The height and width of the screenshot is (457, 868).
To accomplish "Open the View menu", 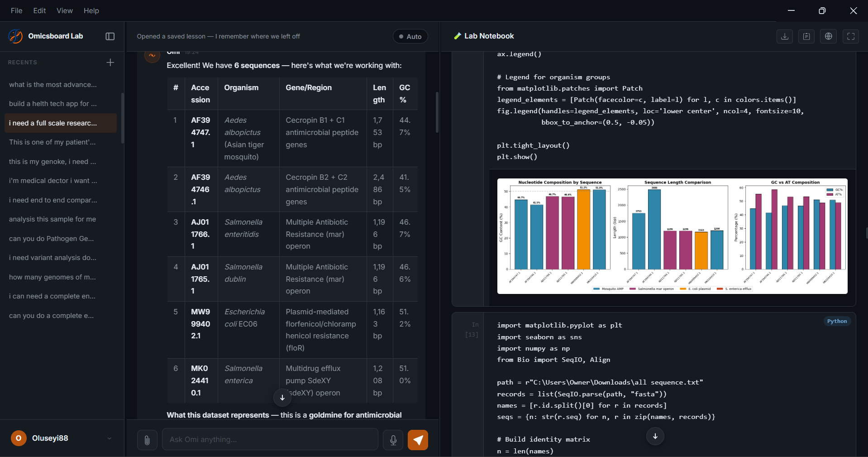I will (64, 10).
